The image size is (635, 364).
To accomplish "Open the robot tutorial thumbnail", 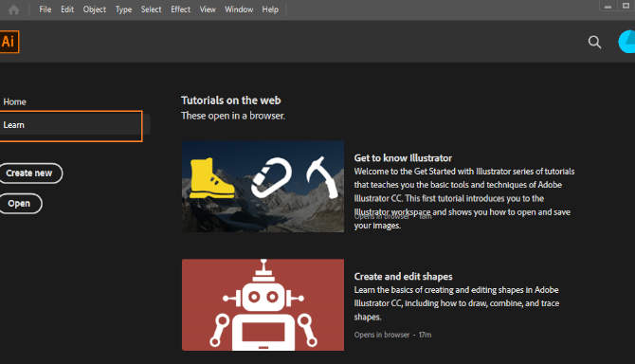I will point(263,304).
